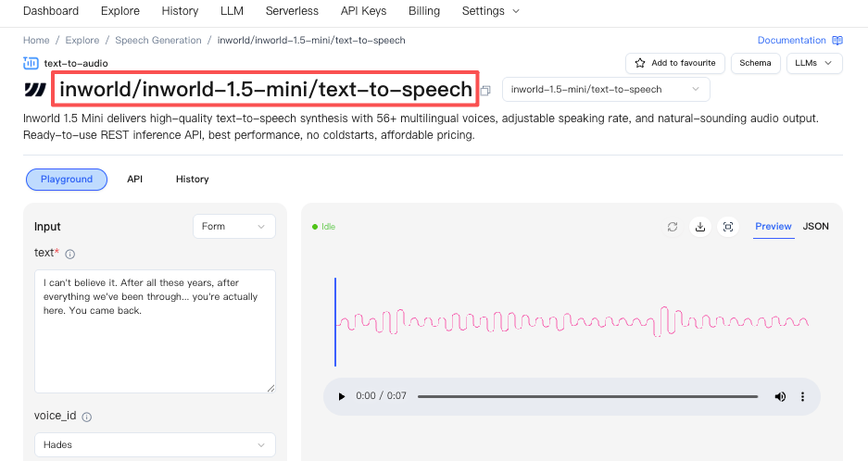Open the Schema button
The height and width of the screenshot is (461, 868).
coord(755,63)
